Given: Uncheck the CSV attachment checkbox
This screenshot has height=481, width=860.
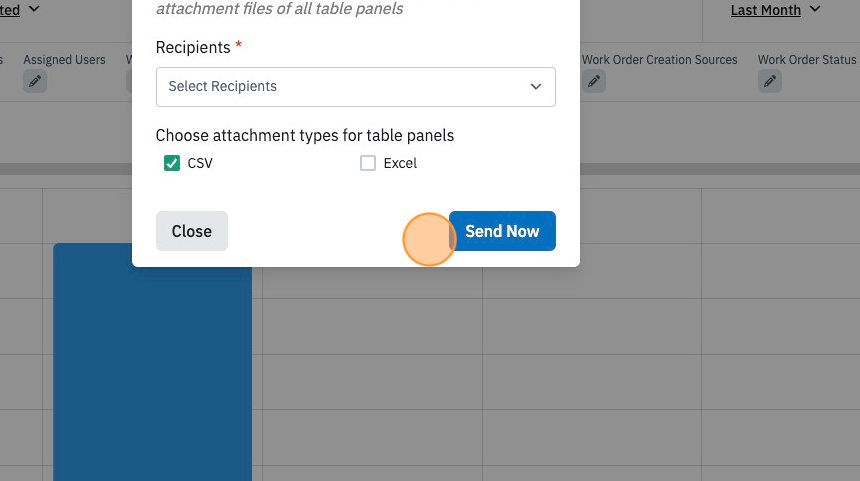Looking at the screenshot, I should (x=172, y=163).
